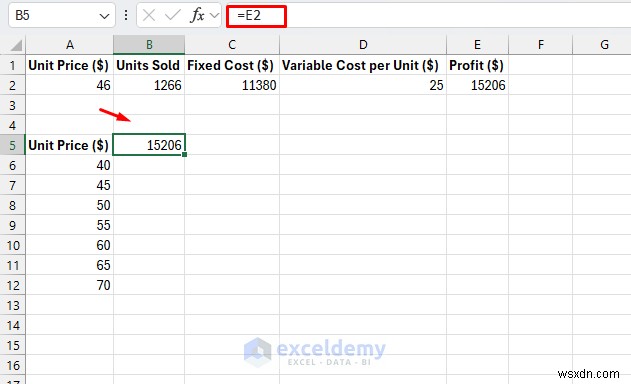Select row 2 header
Viewport: 631px width, 384px height.
[12, 85]
